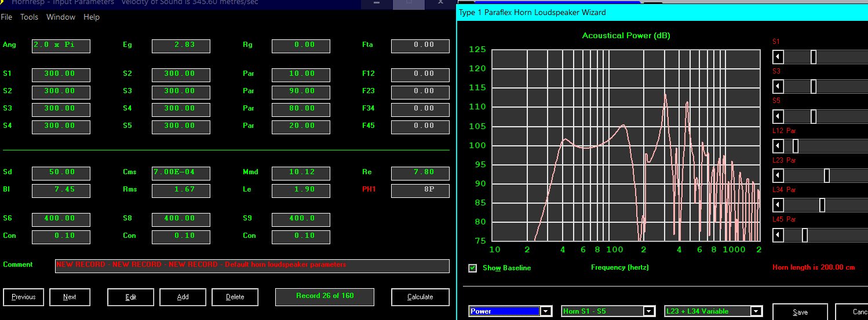The height and width of the screenshot is (320, 868).
Task: Click the S9 field showing 400.0
Action: coord(301,219)
